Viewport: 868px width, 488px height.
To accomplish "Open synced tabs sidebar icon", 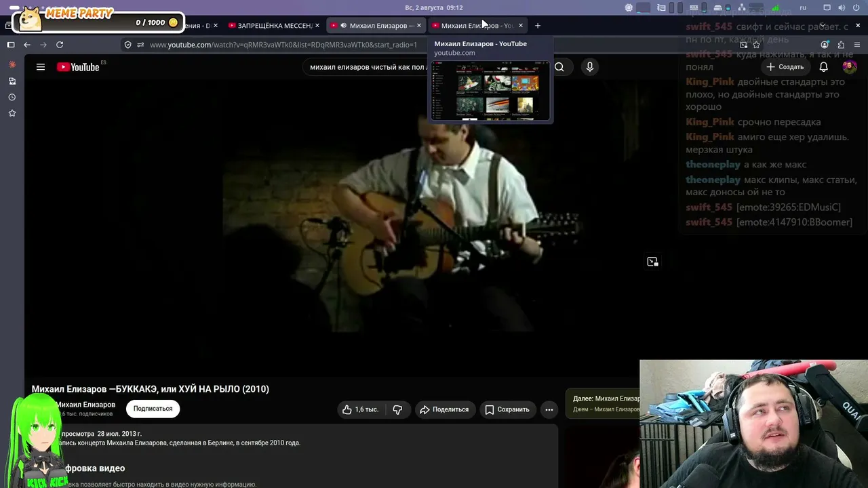I will pos(12,81).
